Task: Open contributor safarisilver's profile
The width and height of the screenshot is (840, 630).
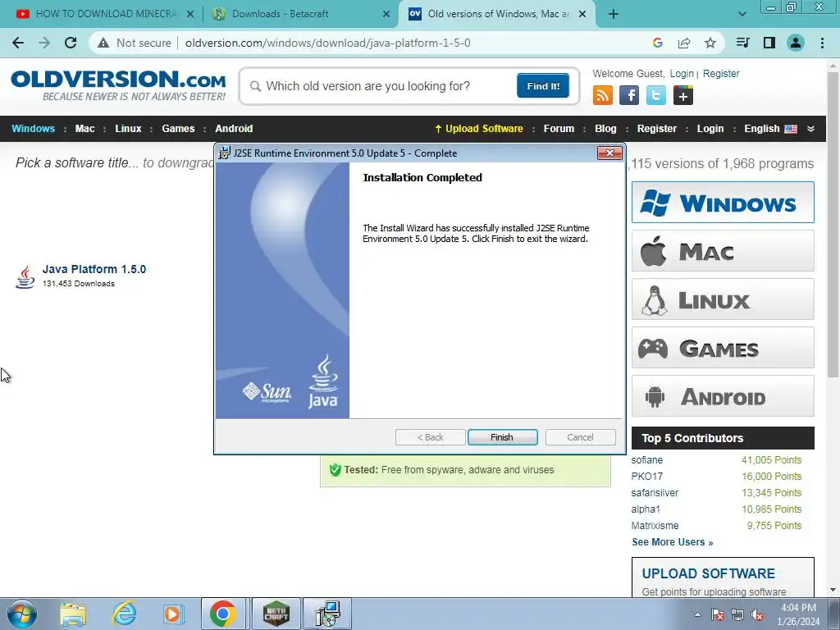Action: coord(655,493)
